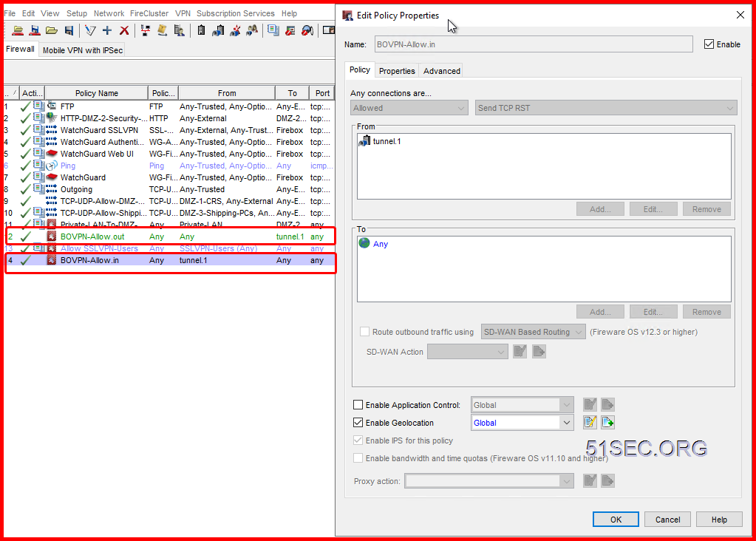Viewport: 756px width, 541px height.
Task: Click the globe icon beside Any in To list
Action: (x=364, y=243)
